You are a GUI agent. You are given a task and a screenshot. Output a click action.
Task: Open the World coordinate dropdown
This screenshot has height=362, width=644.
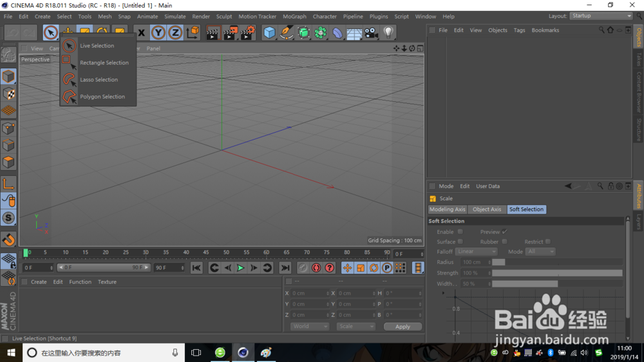click(309, 327)
